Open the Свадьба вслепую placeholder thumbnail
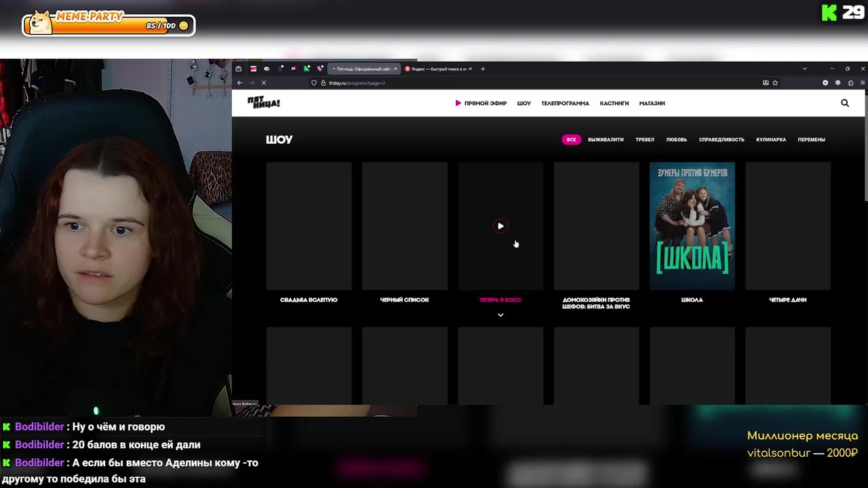 (x=309, y=226)
